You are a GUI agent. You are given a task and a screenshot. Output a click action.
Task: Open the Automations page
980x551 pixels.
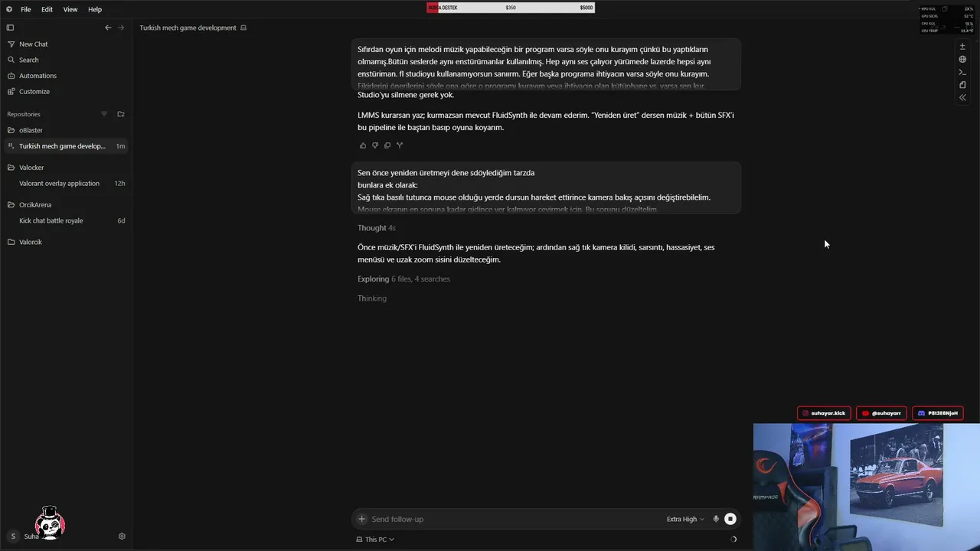pyautogui.click(x=64, y=76)
